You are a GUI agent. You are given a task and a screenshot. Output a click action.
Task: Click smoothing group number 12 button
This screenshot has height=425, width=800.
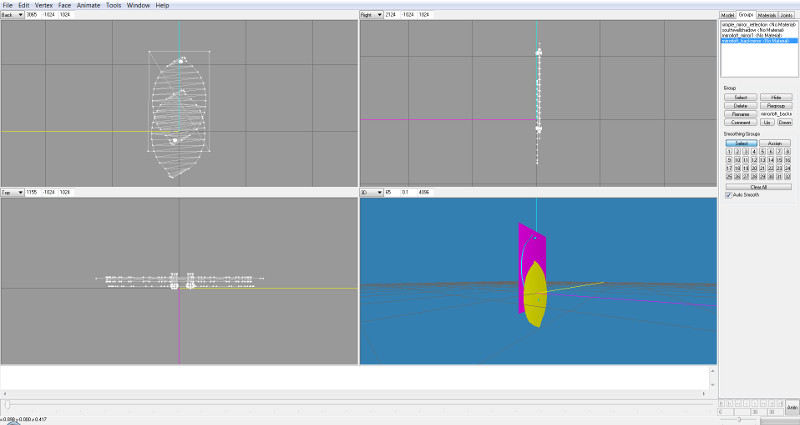(x=753, y=160)
